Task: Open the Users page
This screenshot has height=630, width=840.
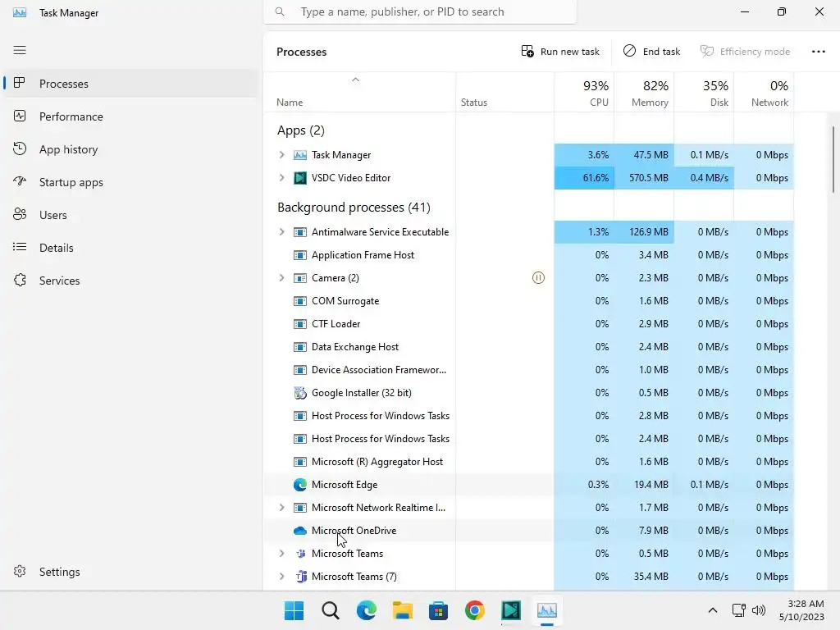Action: point(131,215)
